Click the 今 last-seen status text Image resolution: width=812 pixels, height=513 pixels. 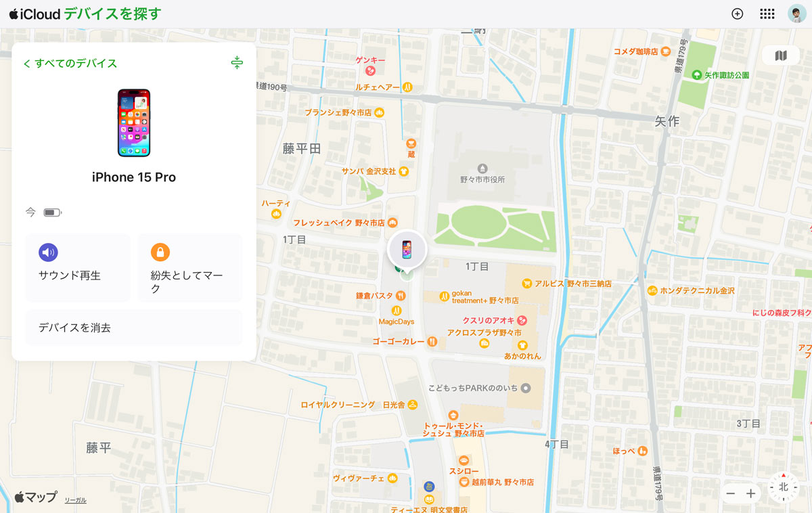coord(30,213)
